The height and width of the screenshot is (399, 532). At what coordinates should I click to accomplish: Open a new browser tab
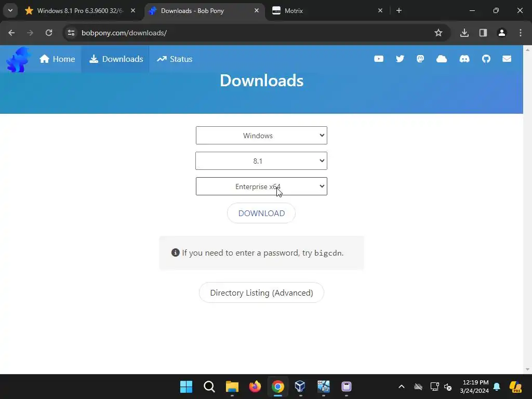click(x=399, y=10)
